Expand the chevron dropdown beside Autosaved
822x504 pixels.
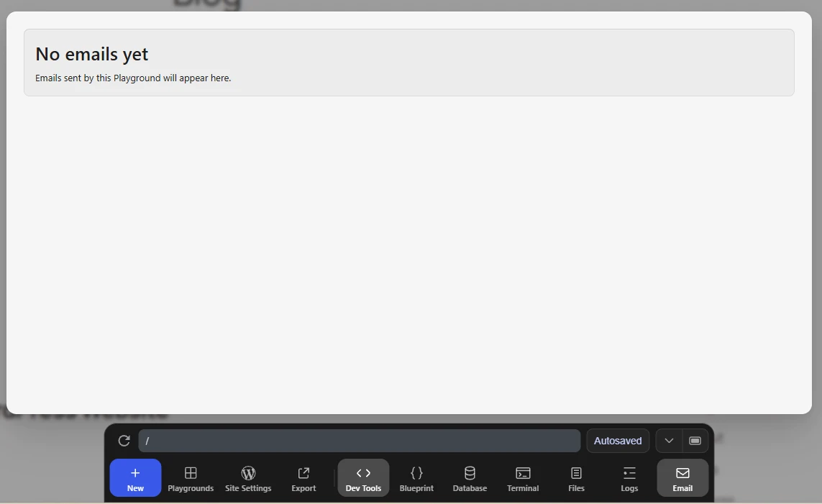tap(669, 441)
